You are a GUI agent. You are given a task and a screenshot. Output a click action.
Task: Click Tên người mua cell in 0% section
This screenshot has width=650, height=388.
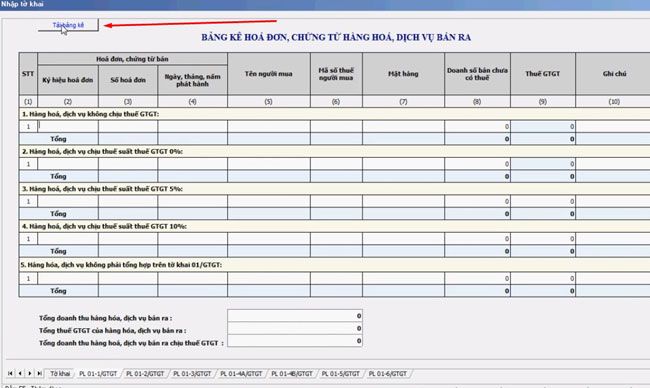[269, 164]
